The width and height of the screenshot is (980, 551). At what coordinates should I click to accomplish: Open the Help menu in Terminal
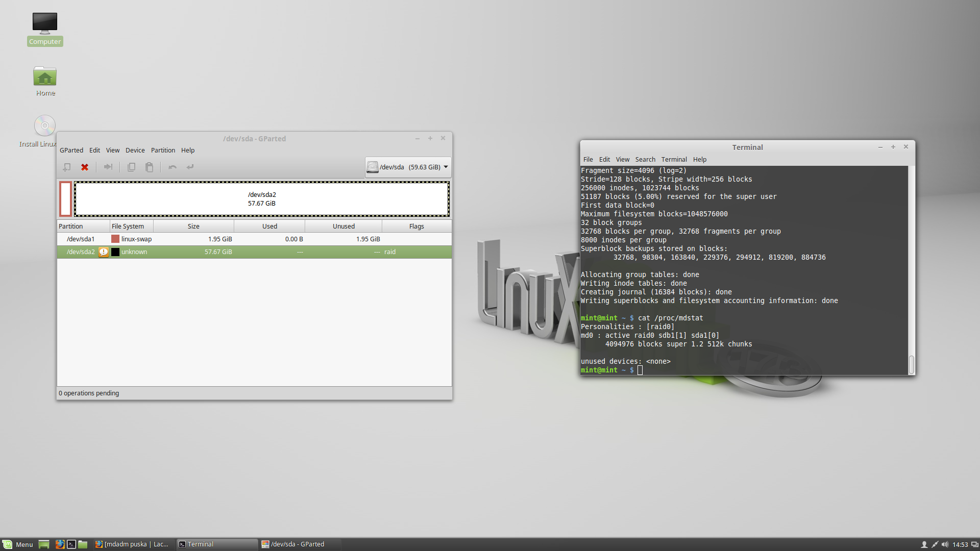tap(700, 159)
